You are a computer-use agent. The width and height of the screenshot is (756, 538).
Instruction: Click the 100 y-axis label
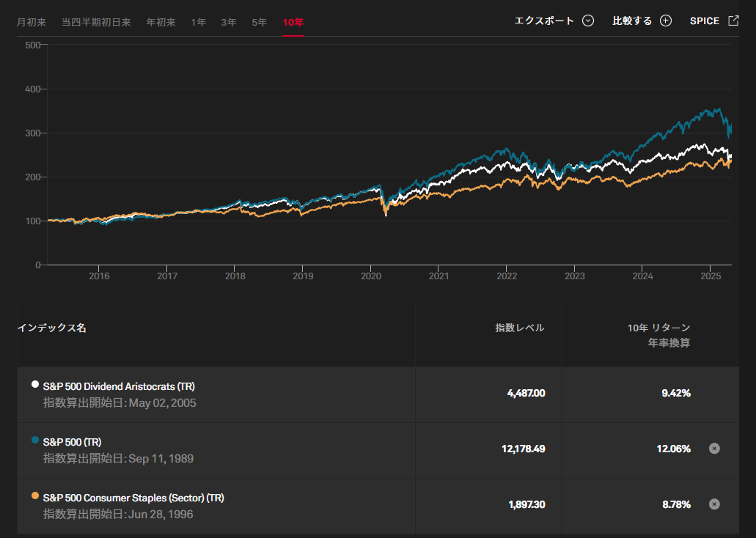(33, 221)
